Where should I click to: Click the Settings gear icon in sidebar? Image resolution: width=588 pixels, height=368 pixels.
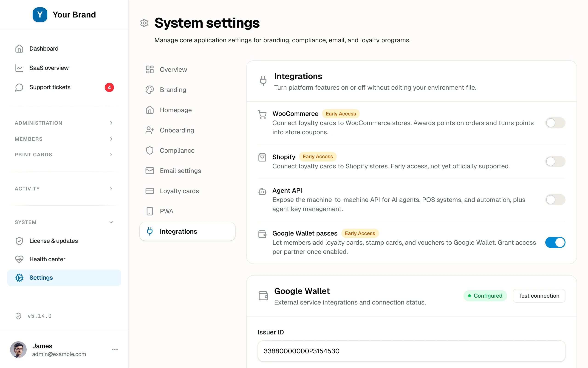point(19,278)
